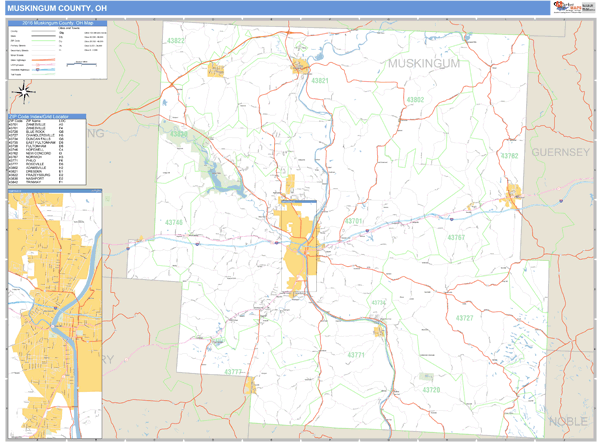Viewport: 600px width, 442px height.
Task: Select the ZIP code 43720 label
Action: tap(430, 389)
